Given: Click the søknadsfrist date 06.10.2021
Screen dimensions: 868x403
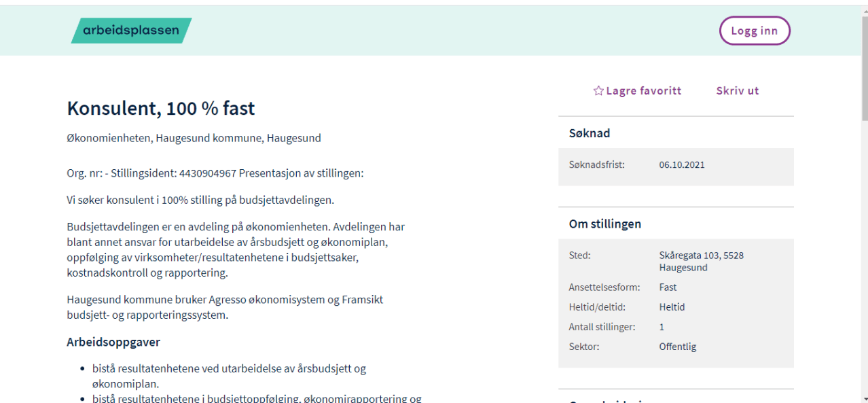Looking at the screenshot, I should point(681,164).
